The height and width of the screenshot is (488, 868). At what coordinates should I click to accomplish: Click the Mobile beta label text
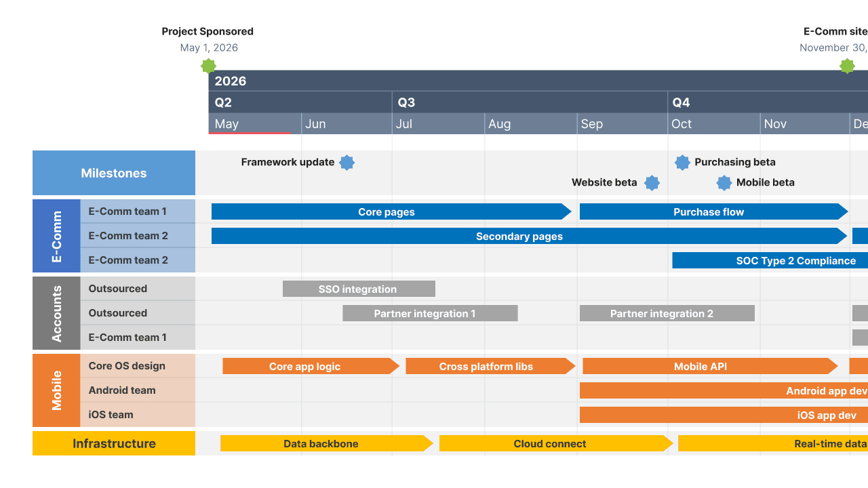tap(766, 182)
